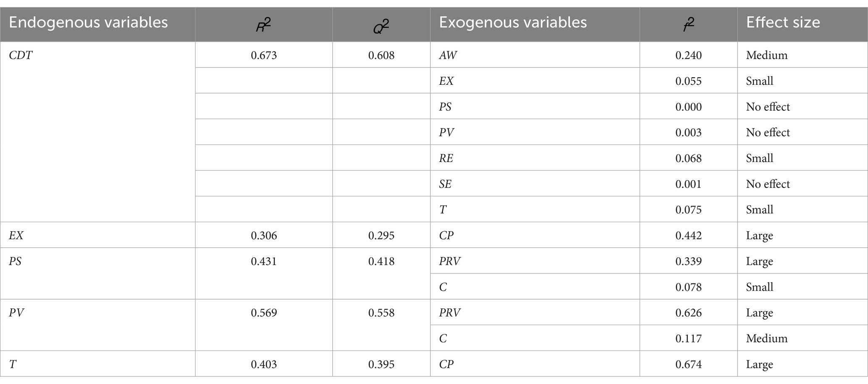Click the "Effect size" column header
Screen dimensions: 868x384
[x=783, y=23]
